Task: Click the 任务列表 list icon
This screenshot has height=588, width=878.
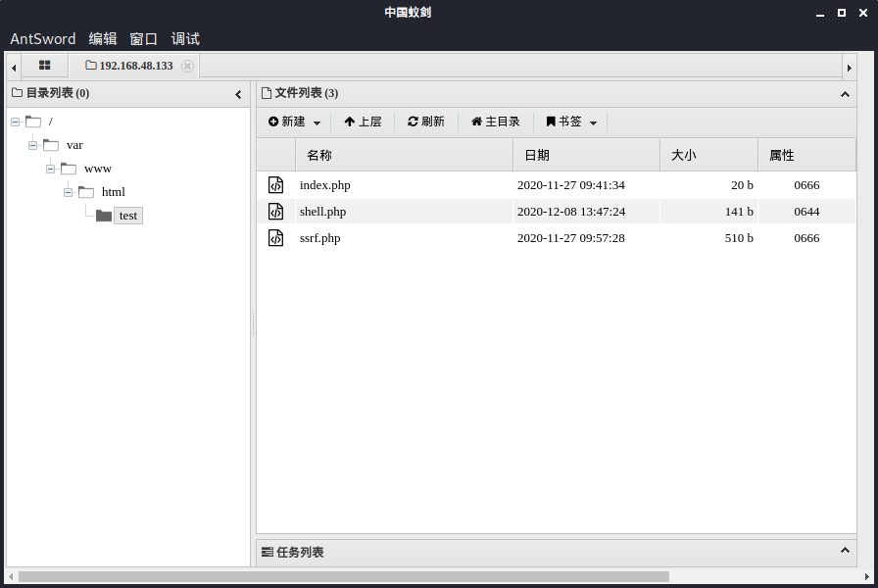Action: (x=268, y=552)
